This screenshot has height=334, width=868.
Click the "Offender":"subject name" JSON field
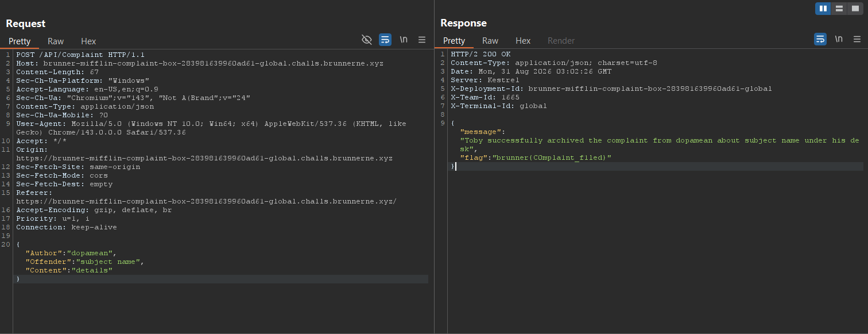coord(85,262)
